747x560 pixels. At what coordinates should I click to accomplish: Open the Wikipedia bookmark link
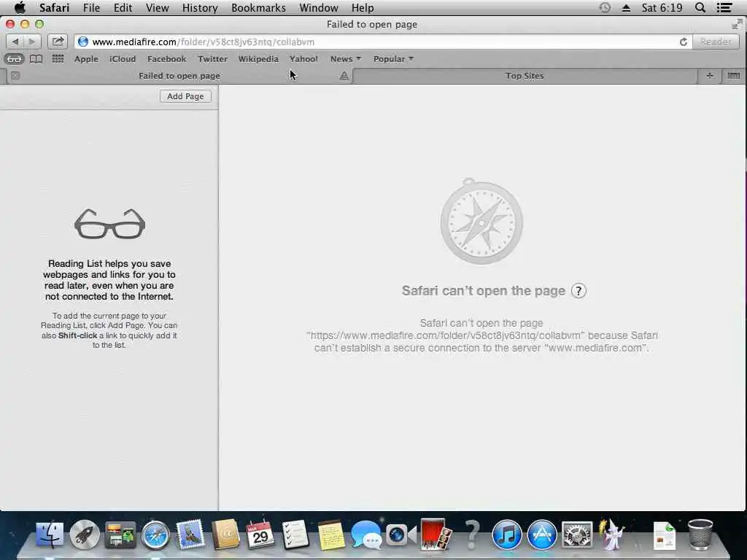pos(258,59)
